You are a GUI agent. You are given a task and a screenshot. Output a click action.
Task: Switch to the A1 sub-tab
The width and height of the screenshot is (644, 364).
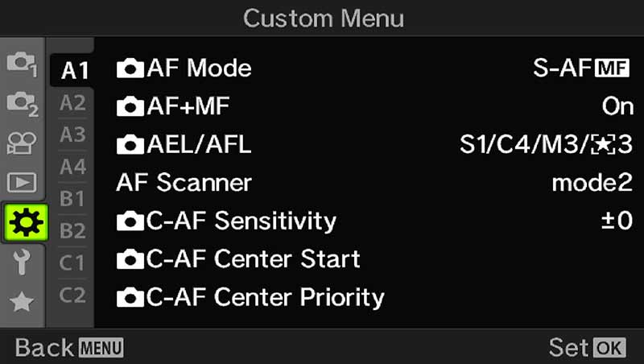tap(73, 70)
